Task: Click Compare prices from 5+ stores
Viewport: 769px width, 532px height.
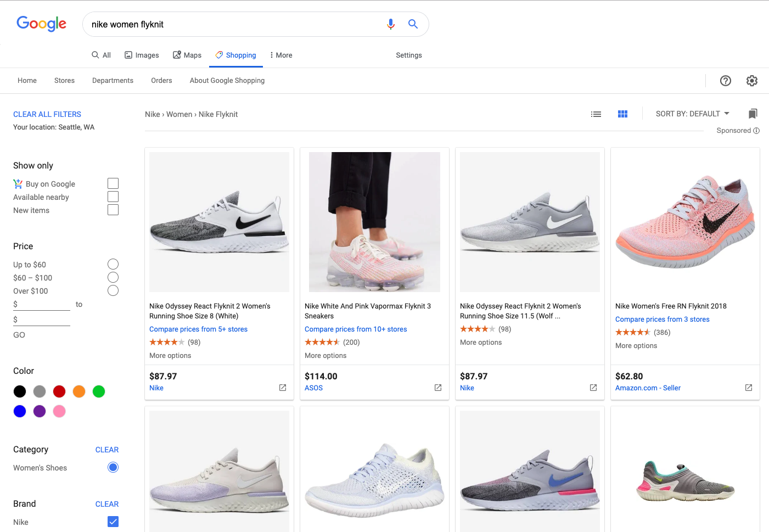Action: (x=198, y=329)
